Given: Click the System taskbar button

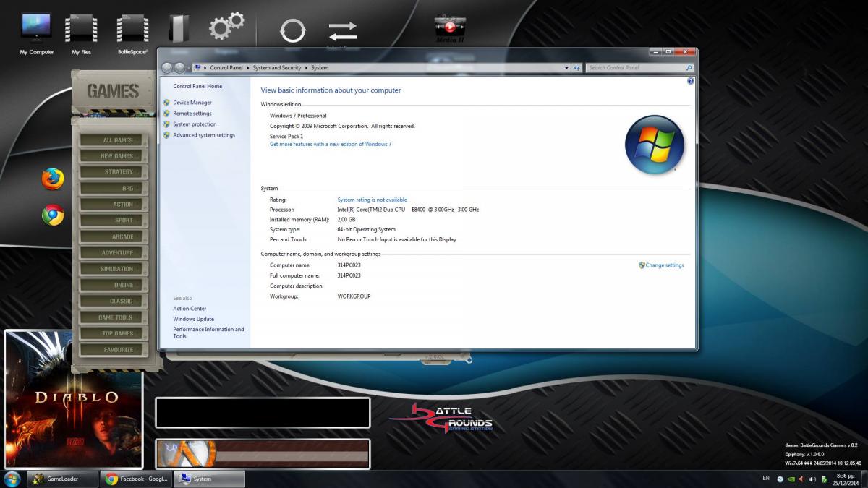Looking at the screenshot, I should (209, 479).
